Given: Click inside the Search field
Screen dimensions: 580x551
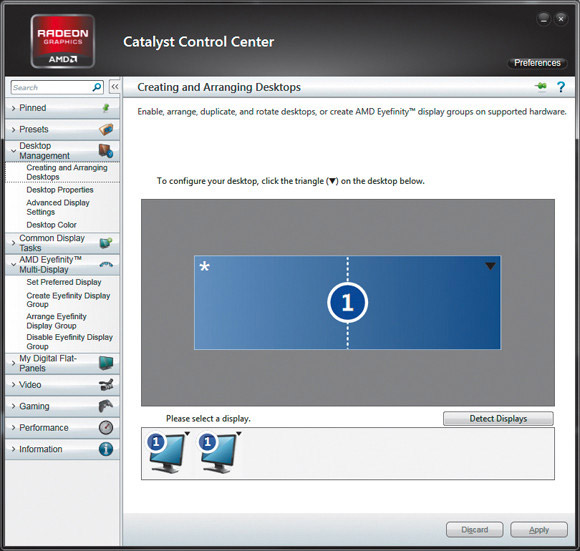Looking at the screenshot, I should click(52, 88).
